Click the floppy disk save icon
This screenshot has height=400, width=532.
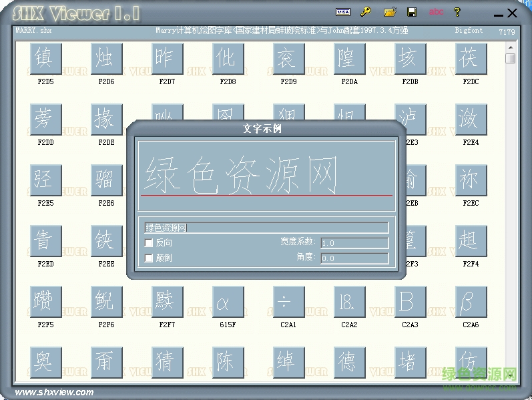(x=412, y=12)
